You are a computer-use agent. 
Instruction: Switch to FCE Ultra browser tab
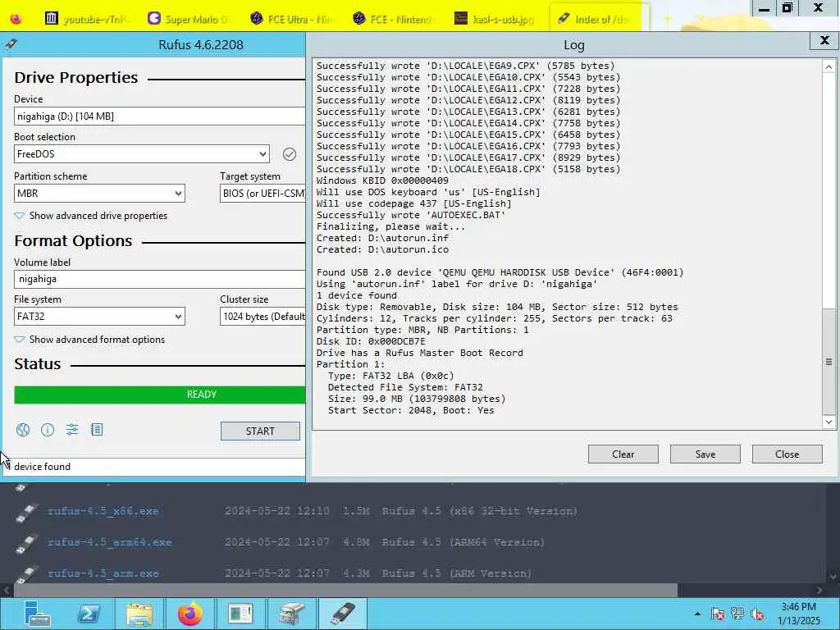[x=292, y=20]
